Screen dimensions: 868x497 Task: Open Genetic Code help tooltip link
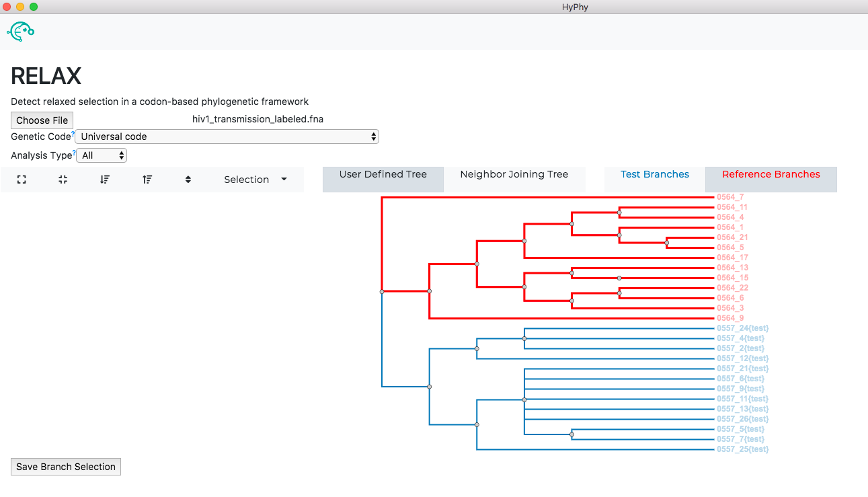73,135
